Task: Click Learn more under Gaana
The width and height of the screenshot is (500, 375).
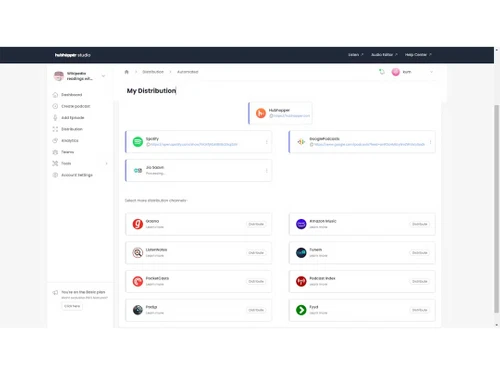Action: (155, 227)
